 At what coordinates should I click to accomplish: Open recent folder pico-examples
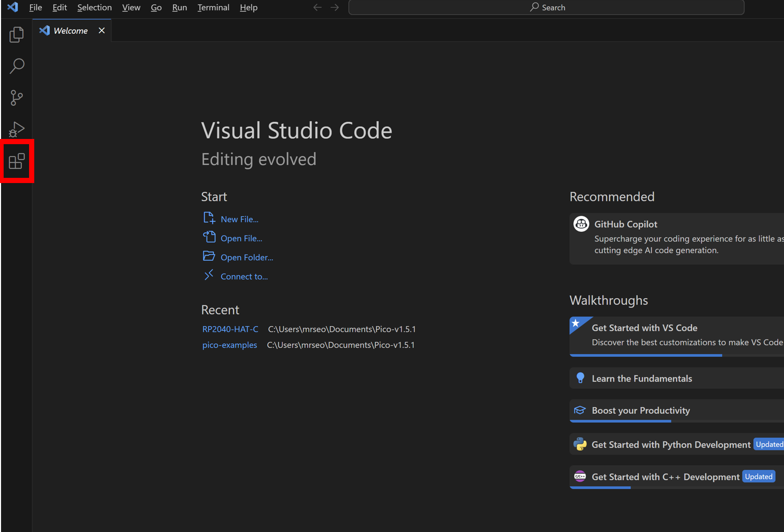(x=229, y=345)
